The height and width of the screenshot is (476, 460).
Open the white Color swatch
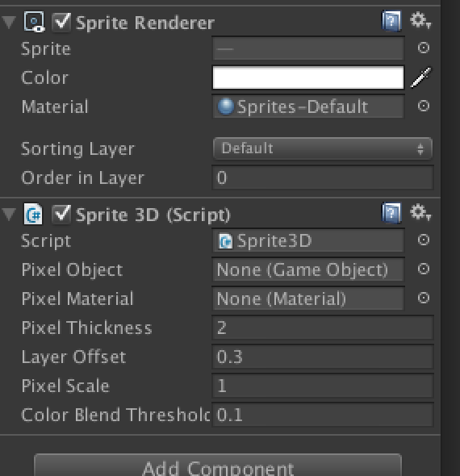(x=308, y=77)
